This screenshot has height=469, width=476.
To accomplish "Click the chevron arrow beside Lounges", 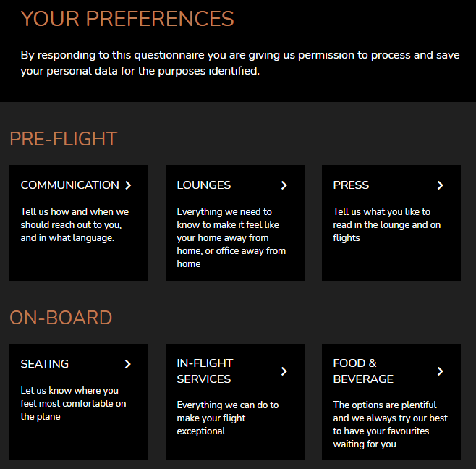I will tap(284, 185).
